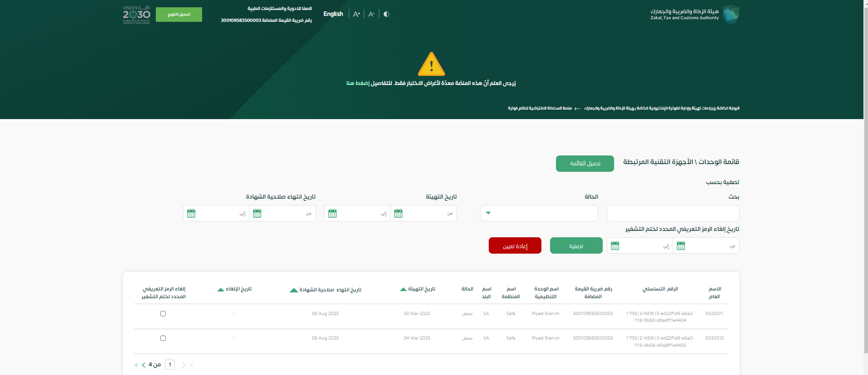Open the Zakat, Tax and Customs Authority logo
This screenshot has width=868, height=375.
coord(694,15)
